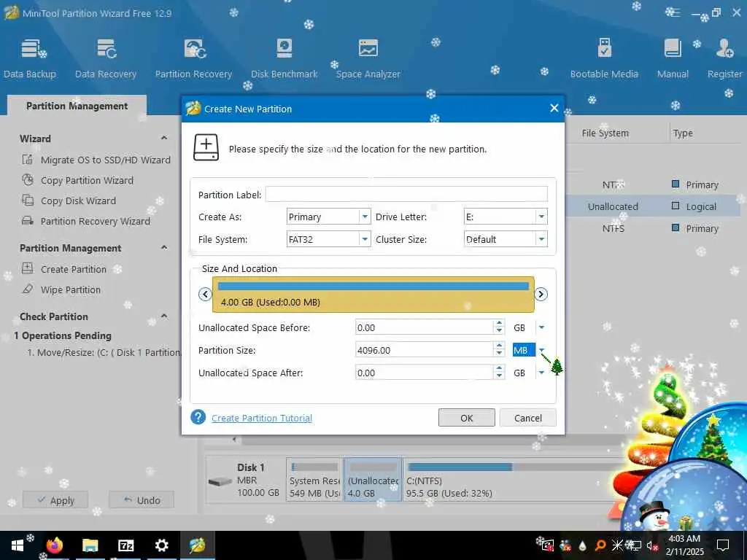Viewport: 747px width, 560px height.
Task: Open Windows Start menu
Action: (x=18, y=545)
